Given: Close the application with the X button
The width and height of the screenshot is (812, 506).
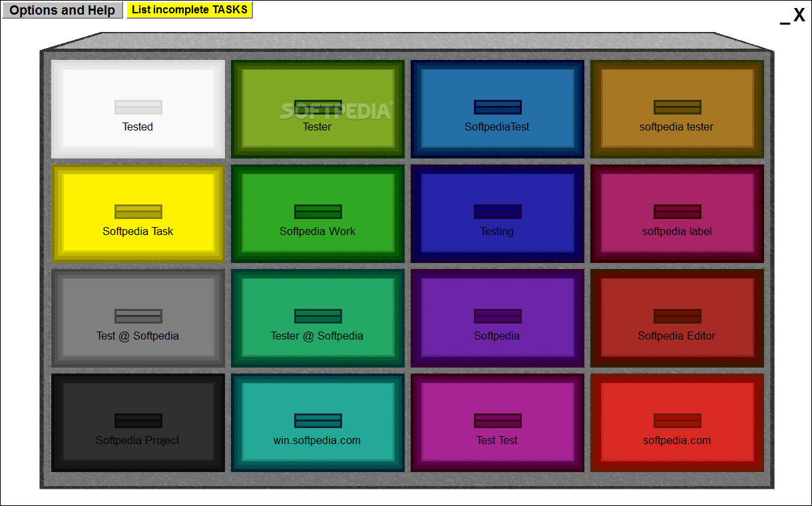Looking at the screenshot, I should pos(799,16).
